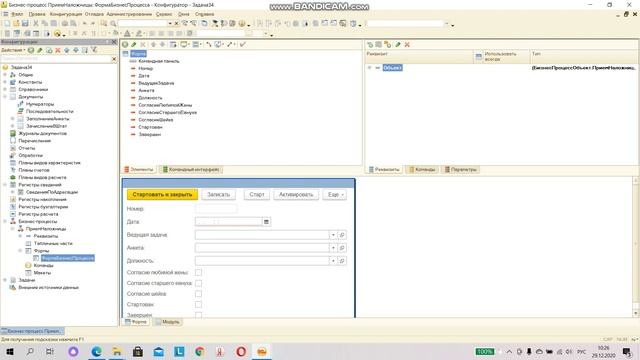Open calendar picker next to Дата field
The image size is (640, 360).
pos(266,222)
